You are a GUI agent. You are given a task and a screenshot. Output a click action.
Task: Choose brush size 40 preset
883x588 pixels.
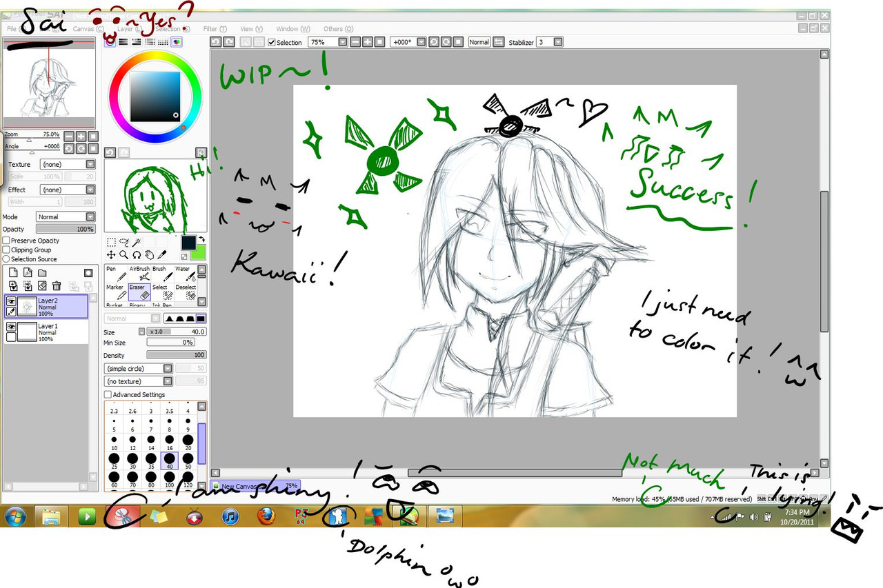pyautogui.click(x=169, y=460)
